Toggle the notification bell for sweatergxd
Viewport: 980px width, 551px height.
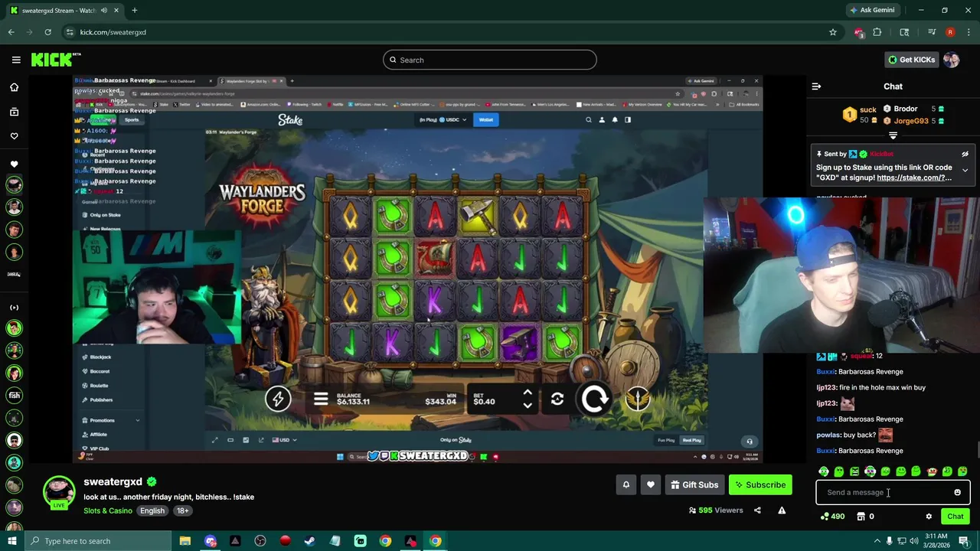tap(626, 484)
